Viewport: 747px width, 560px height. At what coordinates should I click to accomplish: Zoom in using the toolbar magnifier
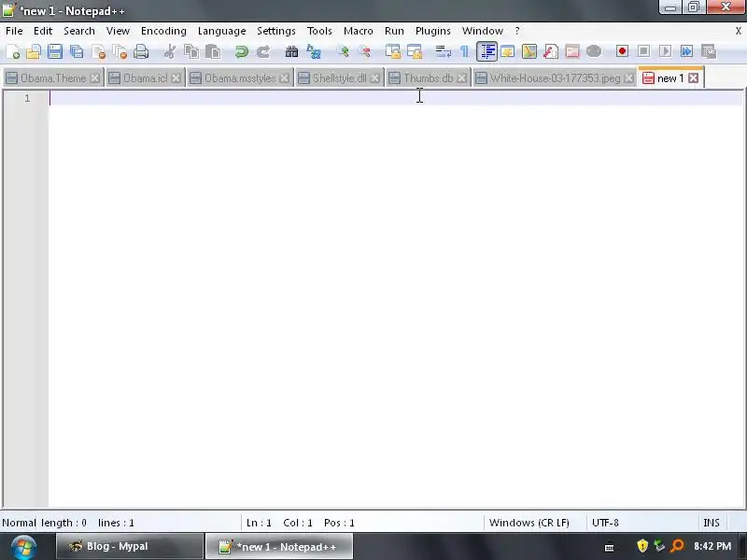[342, 51]
